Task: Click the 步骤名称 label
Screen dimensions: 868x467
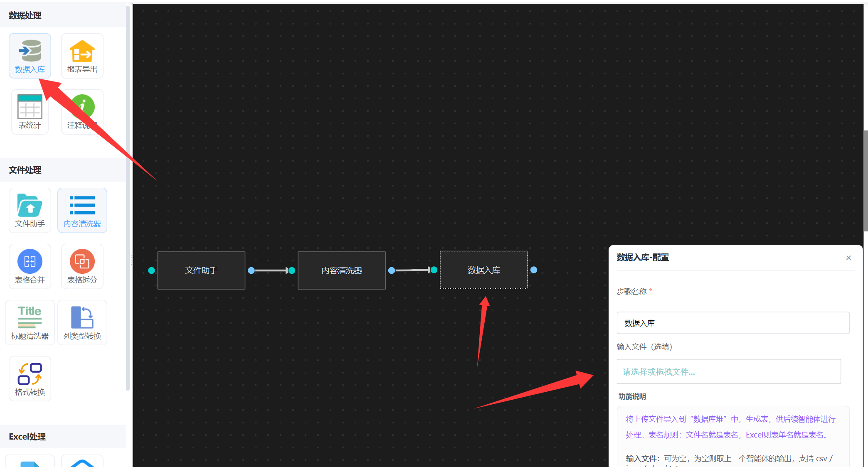Action: click(631, 292)
